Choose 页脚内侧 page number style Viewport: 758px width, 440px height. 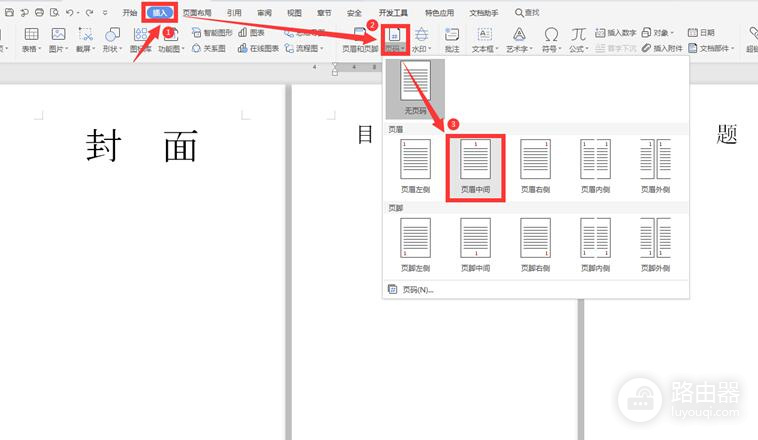coord(595,245)
